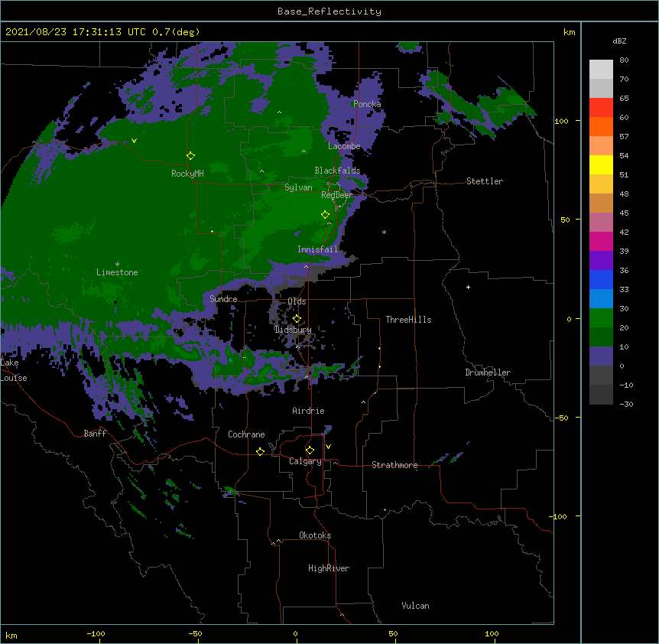The width and height of the screenshot is (659, 644).
Task: Select the red 65 dBZ swatch
Action: click(x=601, y=108)
